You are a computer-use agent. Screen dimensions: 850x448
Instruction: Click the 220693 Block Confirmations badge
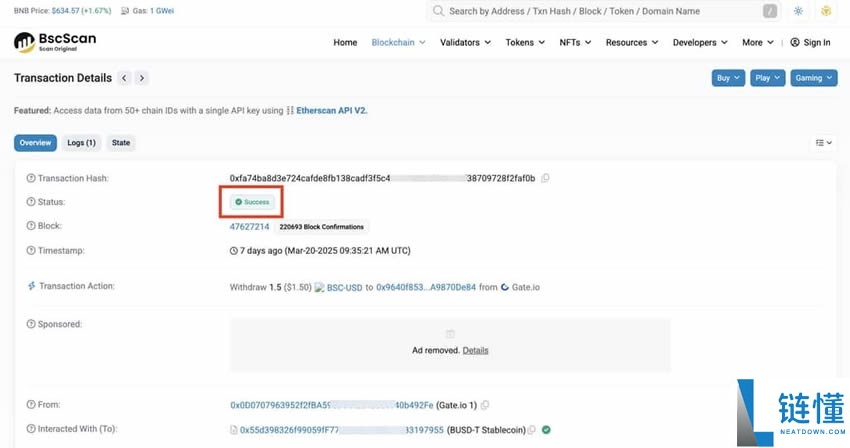(321, 227)
